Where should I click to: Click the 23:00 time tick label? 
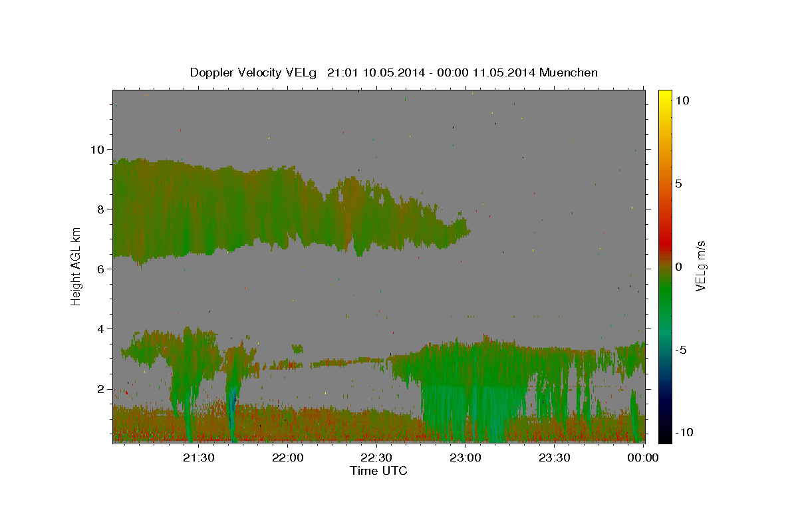(x=465, y=458)
